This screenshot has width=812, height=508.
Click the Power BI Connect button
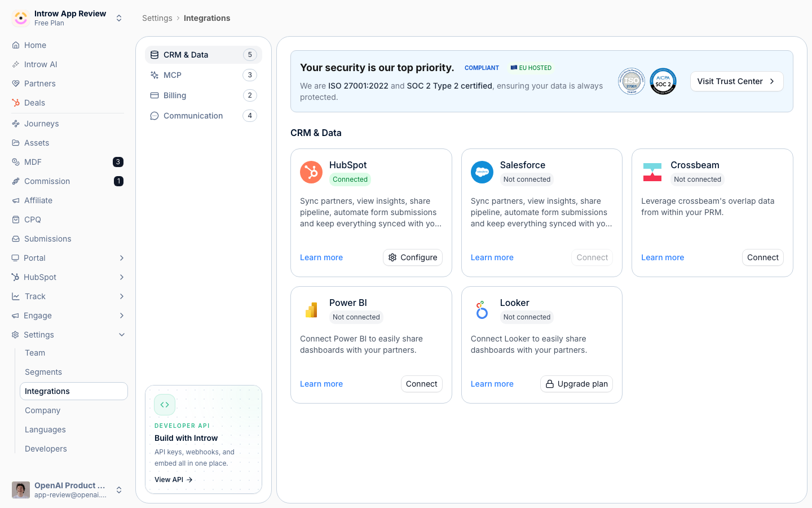[x=422, y=384]
